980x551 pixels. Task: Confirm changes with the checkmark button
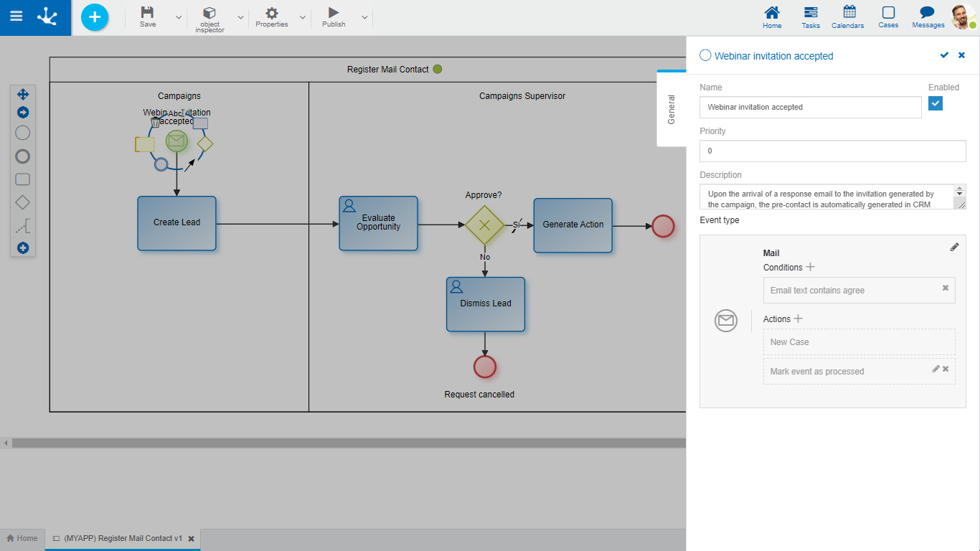pos(944,55)
